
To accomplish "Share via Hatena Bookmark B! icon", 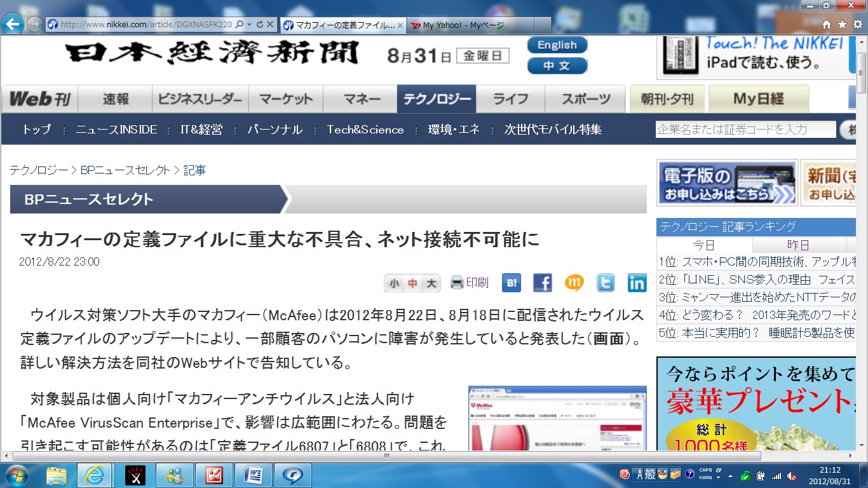I will click(x=512, y=283).
